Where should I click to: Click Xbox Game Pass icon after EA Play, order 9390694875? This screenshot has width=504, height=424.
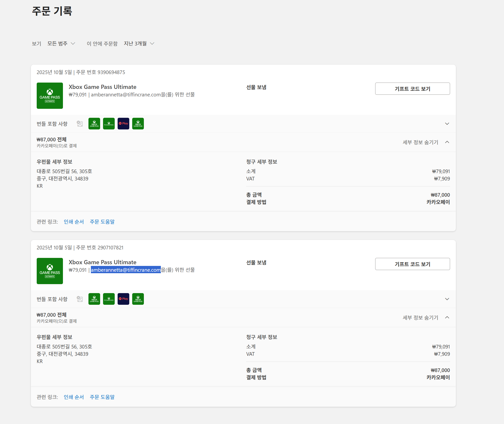pyautogui.click(x=138, y=124)
